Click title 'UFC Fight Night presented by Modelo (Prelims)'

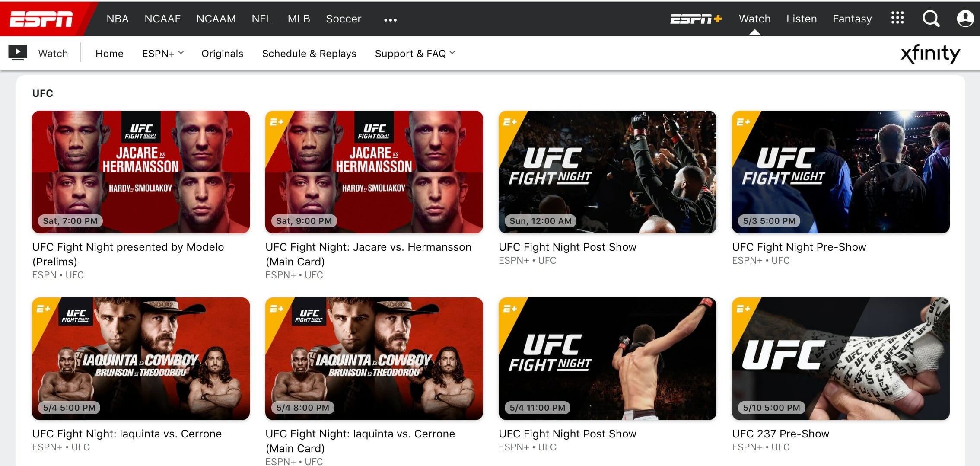(x=128, y=254)
